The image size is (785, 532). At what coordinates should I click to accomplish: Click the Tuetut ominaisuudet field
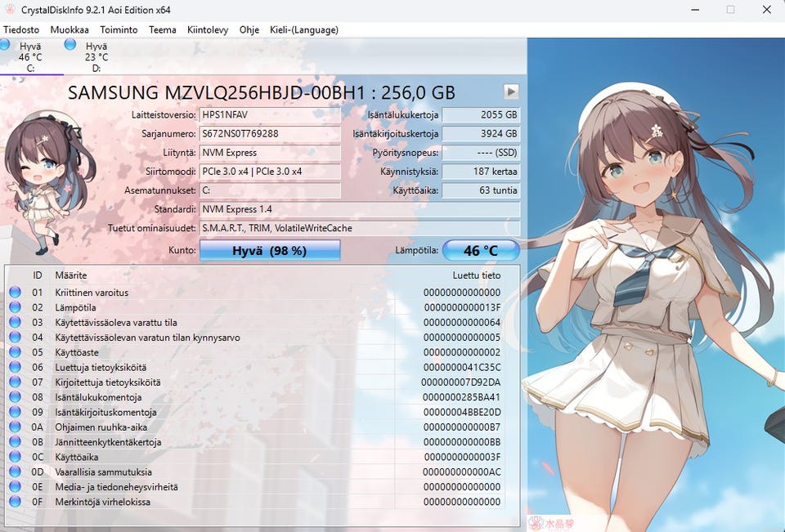[x=360, y=228]
